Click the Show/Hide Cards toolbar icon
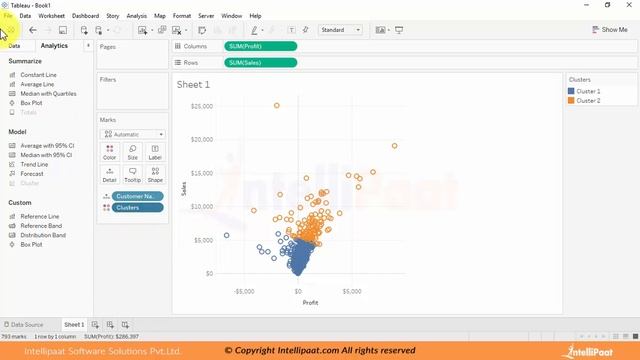The image size is (640, 360). tap(380, 30)
